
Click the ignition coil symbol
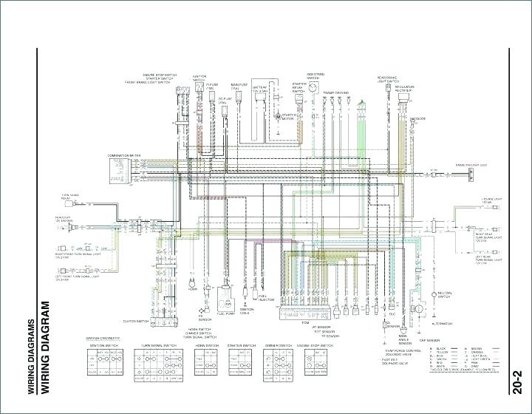245,293
